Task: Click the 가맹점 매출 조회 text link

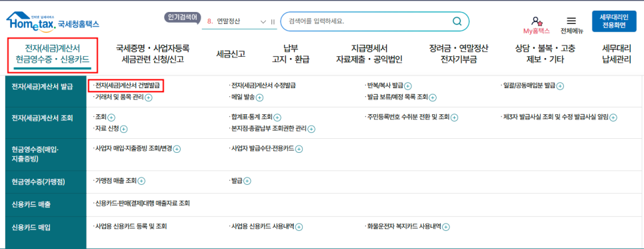Action: pyautogui.click(x=115, y=180)
